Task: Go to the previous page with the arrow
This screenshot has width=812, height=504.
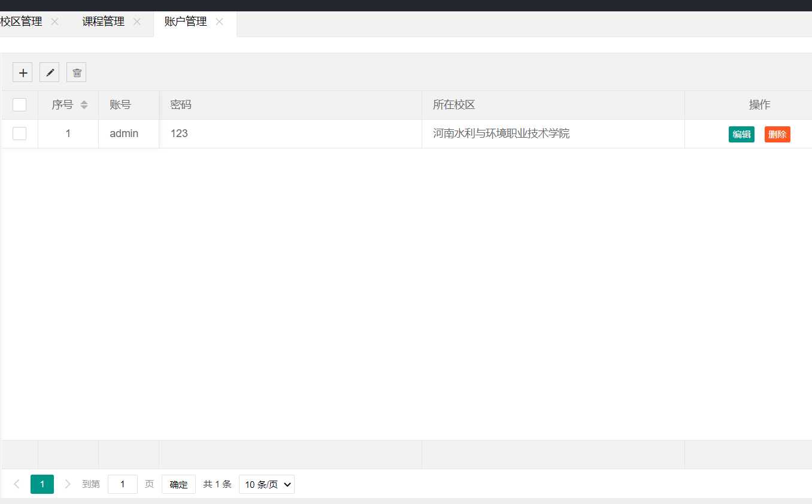Action: 17,484
